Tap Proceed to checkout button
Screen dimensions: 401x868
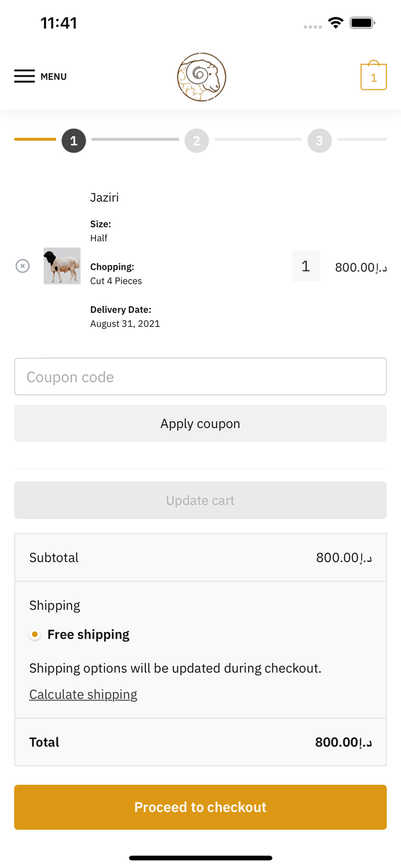tap(200, 807)
